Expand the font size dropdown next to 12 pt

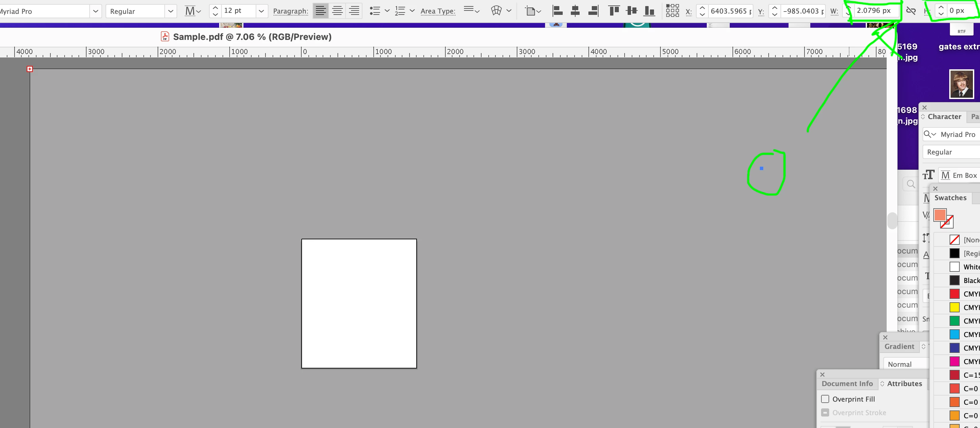click(x=261, y=11)
